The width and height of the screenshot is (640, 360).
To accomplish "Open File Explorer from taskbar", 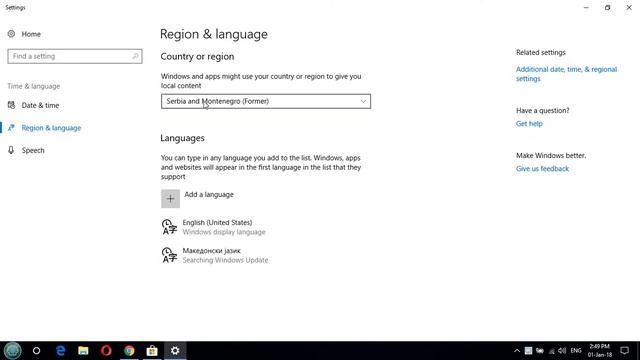I will [x=83, y=351].
